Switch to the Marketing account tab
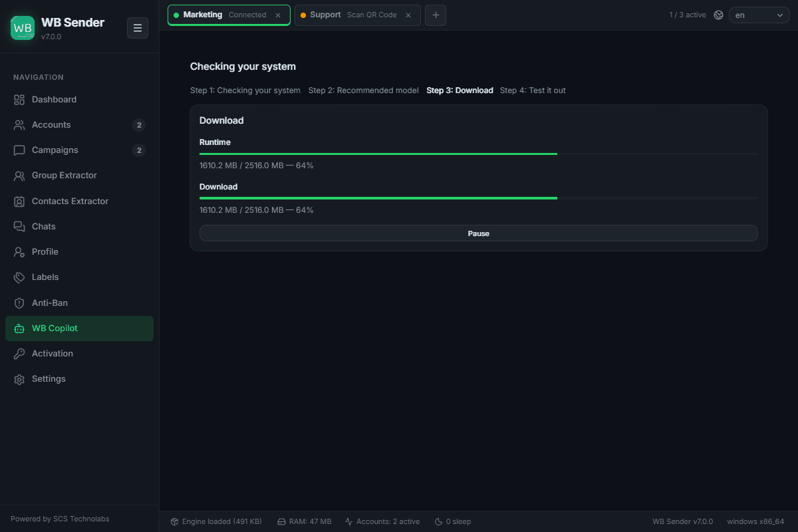Viewport: 798px width, 532px height. (x=229, y=15)
